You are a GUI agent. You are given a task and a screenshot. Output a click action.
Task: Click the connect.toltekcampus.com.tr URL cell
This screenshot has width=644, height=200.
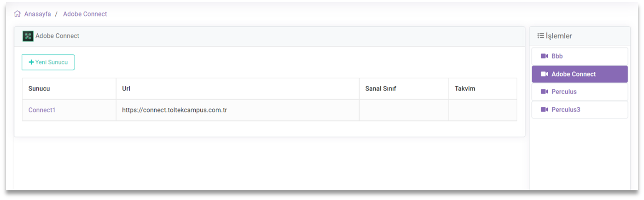point(174,110)
